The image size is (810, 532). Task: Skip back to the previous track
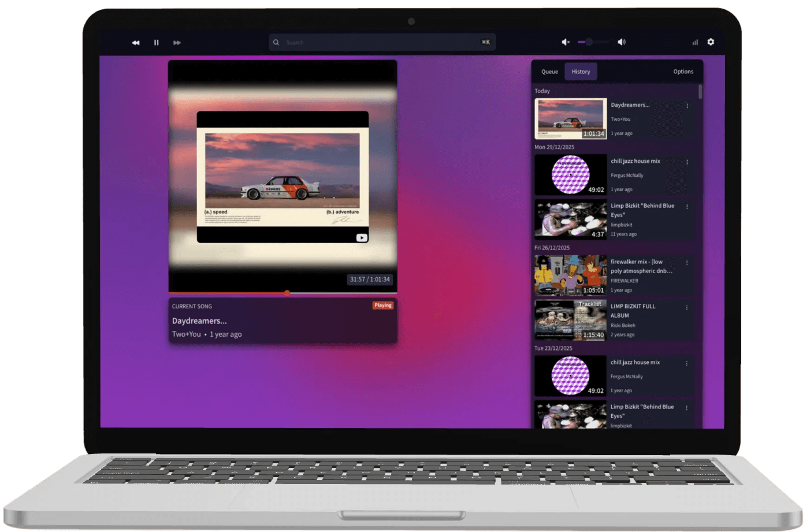coord(136,43)
